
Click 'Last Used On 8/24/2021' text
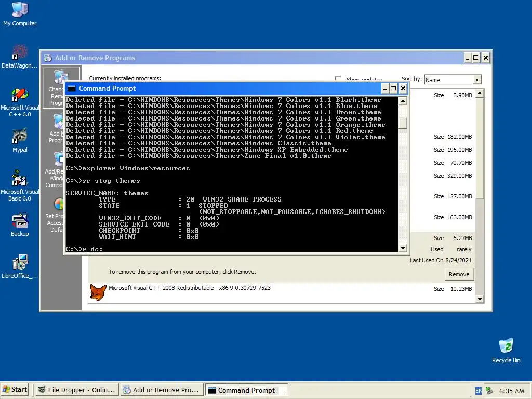(441, 260)
